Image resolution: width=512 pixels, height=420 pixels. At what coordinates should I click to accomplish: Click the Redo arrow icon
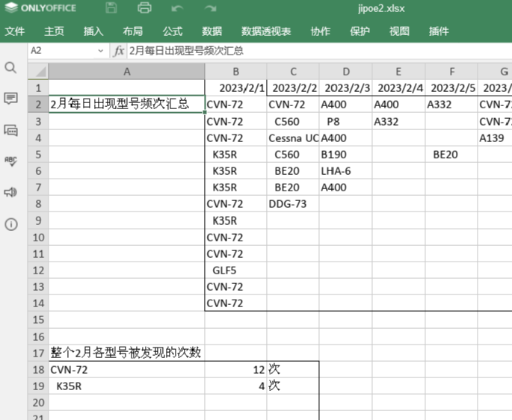pyautogui.click(x=211, y=8)
